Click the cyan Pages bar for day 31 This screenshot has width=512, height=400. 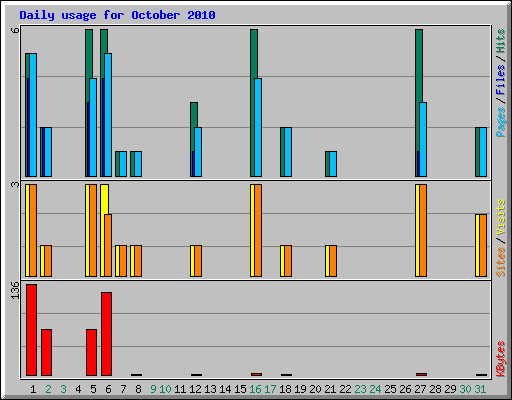(483, 152)
